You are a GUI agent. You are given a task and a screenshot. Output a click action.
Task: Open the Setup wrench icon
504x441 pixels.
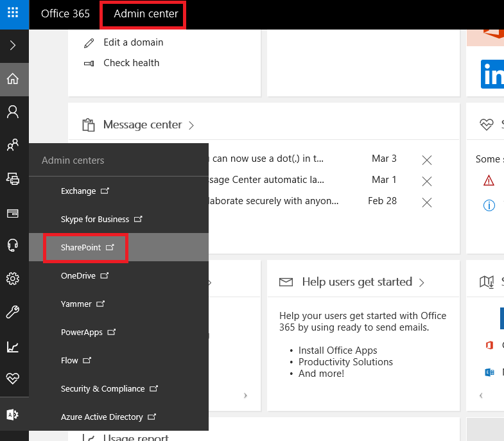click(13, 312)
